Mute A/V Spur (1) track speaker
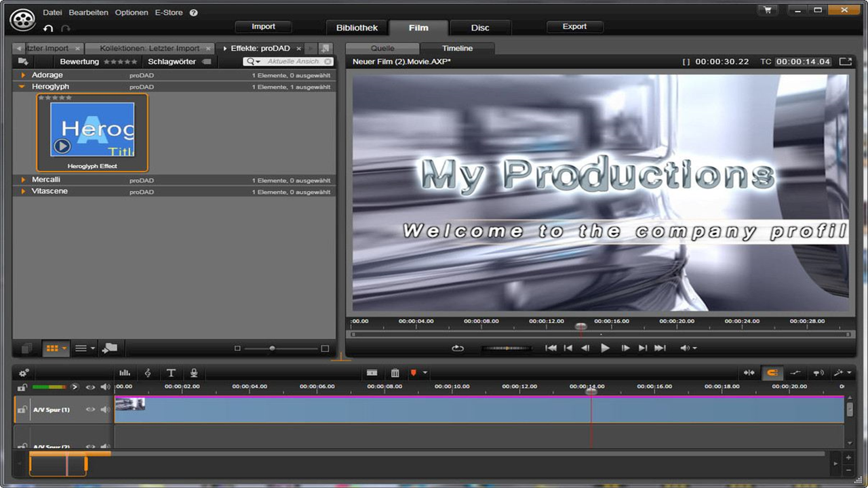 pyautogui.click(x=105, y=409)
